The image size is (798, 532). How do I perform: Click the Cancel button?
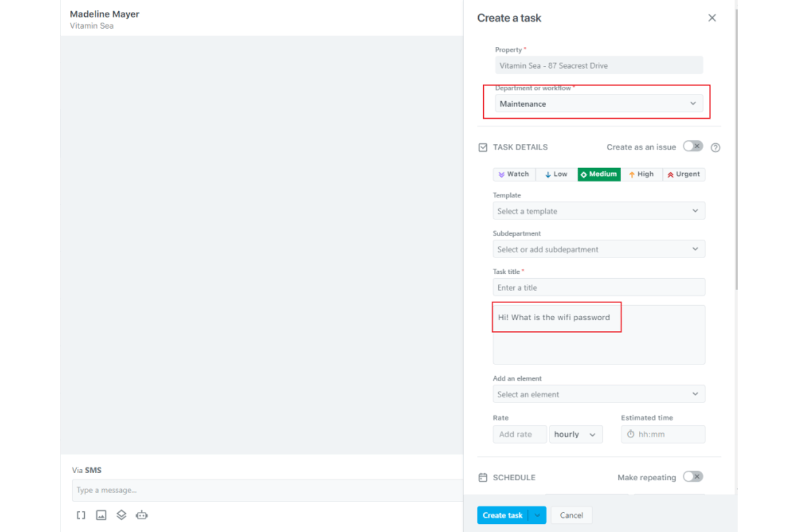pyautogui.click(x=572, y=515)
